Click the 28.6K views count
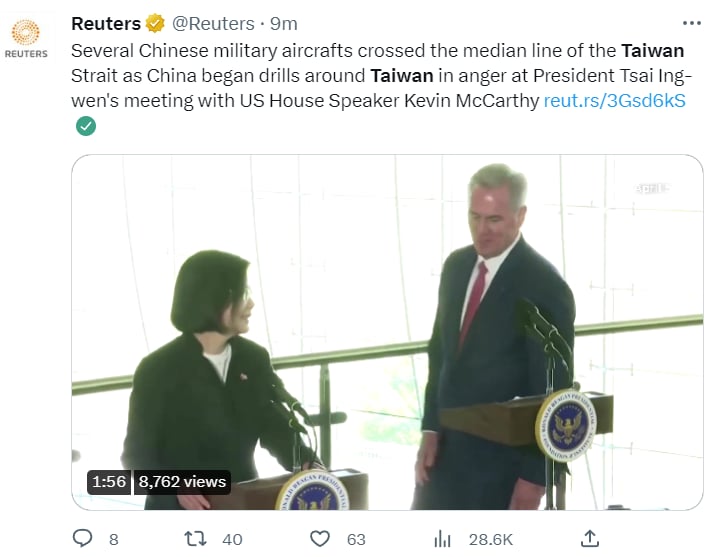This screenshot has height=557, width=711. tap(491, 539)
